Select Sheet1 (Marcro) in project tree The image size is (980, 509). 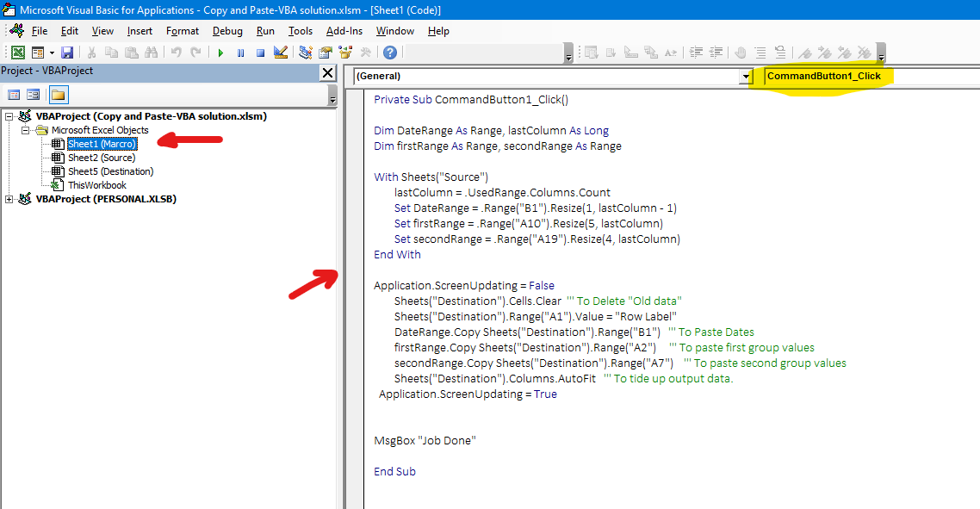pyautogui.click(x=102, y=144)
